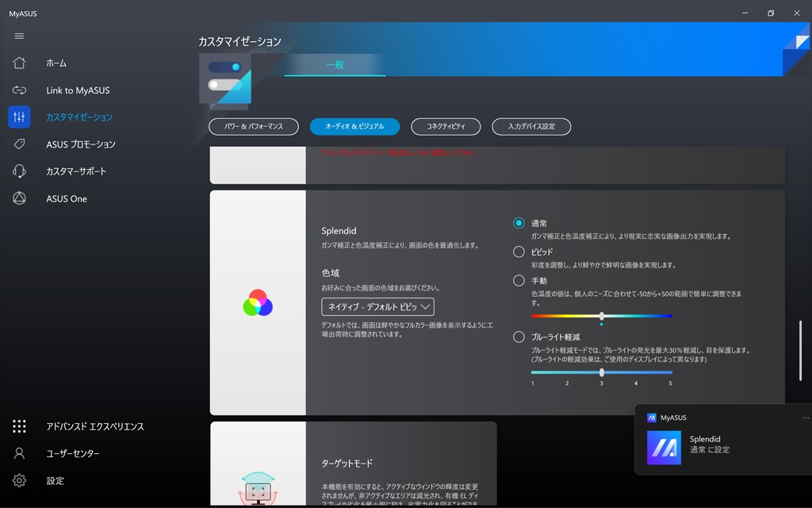The image size is (812, 508).
Task: Open notification options three-dot menu
Action: coord(806,418)
